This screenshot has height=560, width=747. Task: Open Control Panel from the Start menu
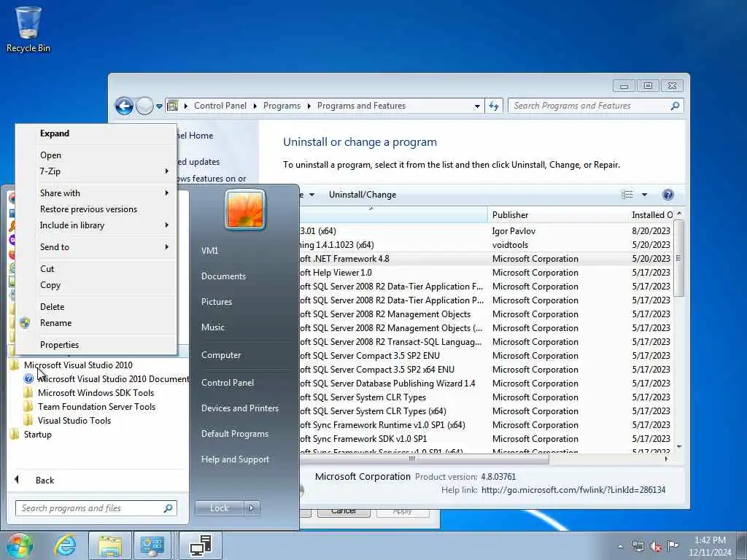point(228,383)
